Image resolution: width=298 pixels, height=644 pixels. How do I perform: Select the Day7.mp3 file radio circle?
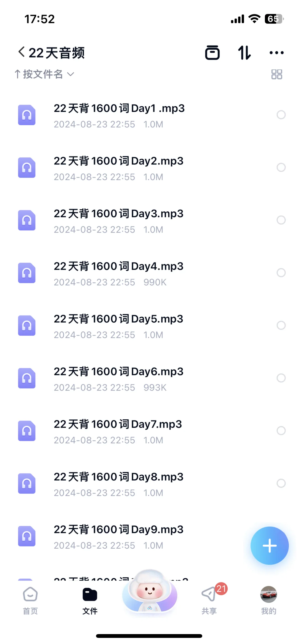tap(281, 430)
